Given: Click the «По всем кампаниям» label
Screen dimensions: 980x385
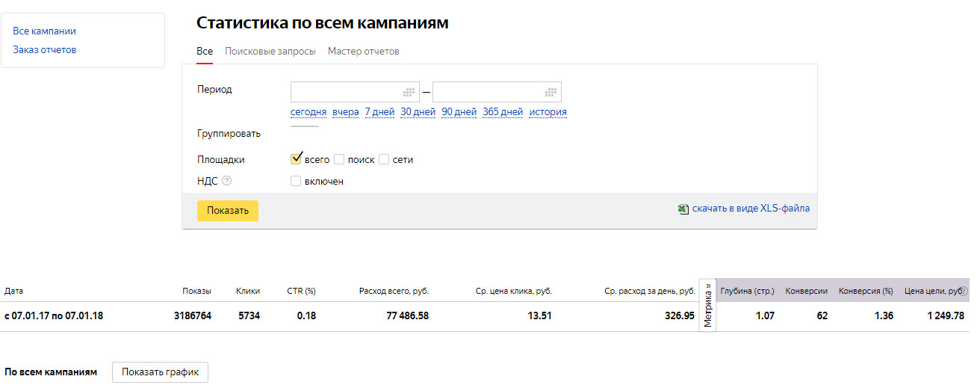Looking at the screenshot, I should coord(51,372).
